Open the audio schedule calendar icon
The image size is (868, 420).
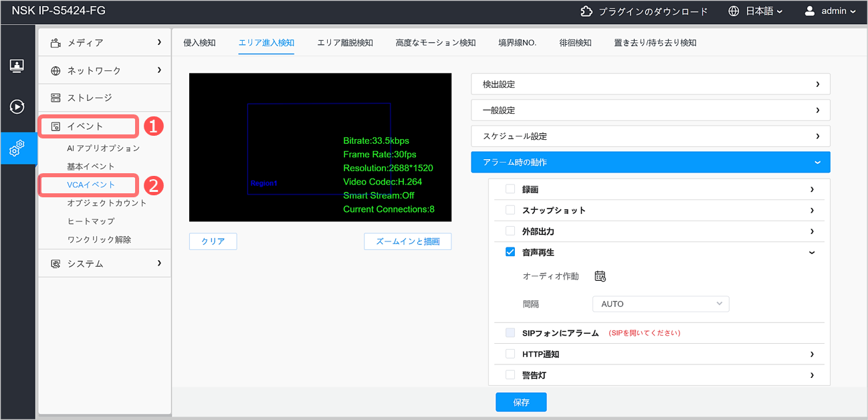pyautogui.click(x=600, y=276)
